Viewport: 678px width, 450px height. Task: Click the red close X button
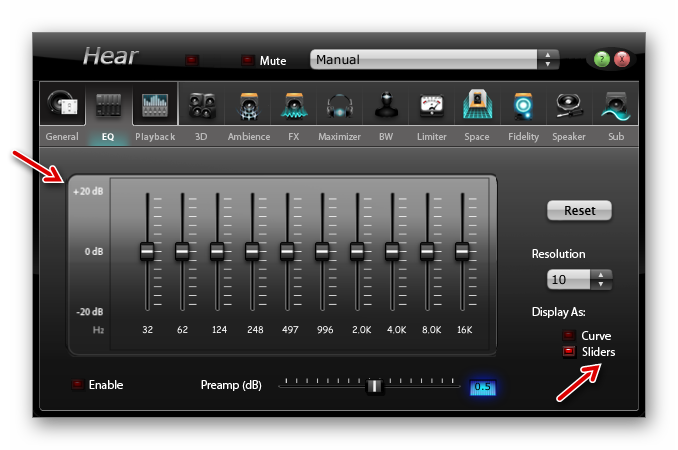click(x=622, y=59)
